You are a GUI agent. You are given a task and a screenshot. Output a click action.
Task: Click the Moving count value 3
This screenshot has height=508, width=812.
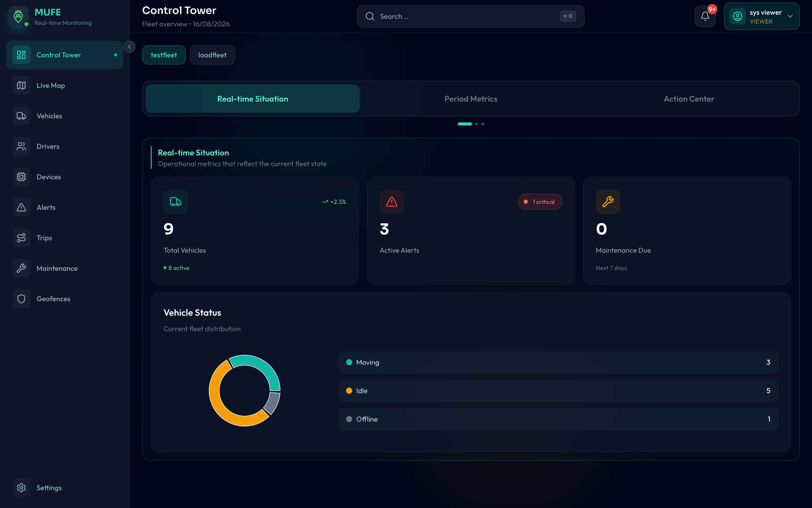(x=768, y=362)
